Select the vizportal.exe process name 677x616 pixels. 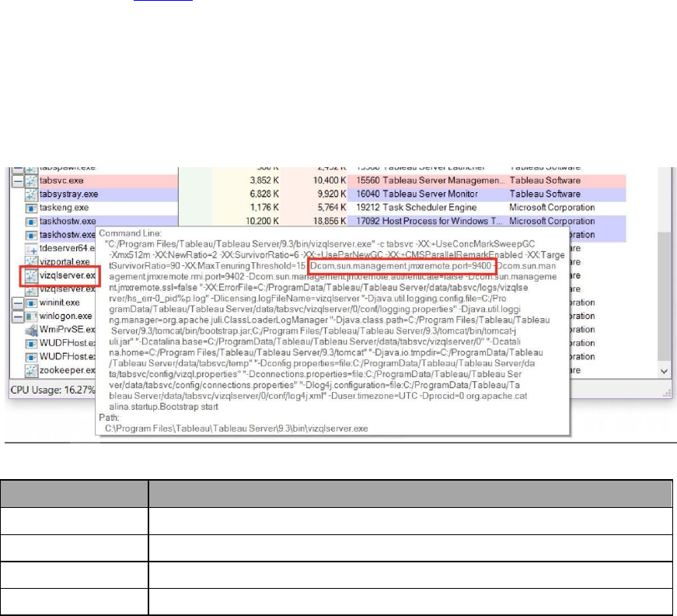65,262
